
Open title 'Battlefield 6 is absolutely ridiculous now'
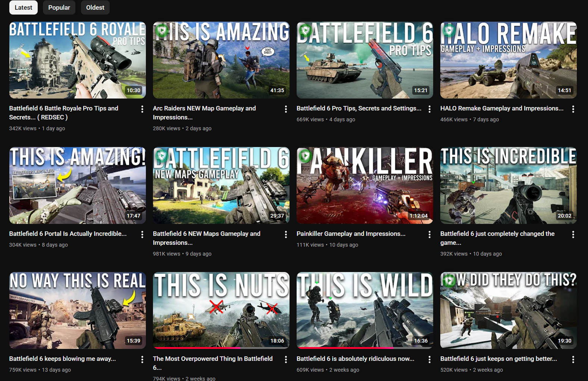pyautogui.click(x=356, y=359)
